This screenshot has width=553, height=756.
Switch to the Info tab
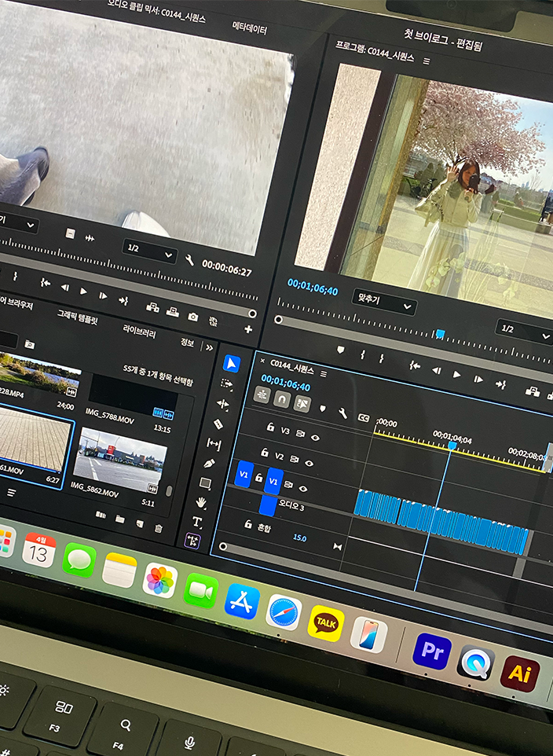(x=187, y=342)
